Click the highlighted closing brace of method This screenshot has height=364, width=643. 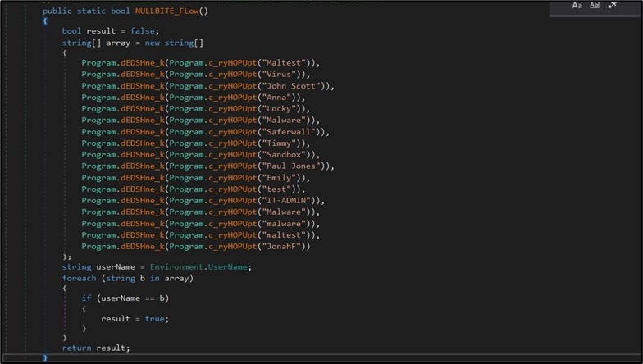[45, 357]
